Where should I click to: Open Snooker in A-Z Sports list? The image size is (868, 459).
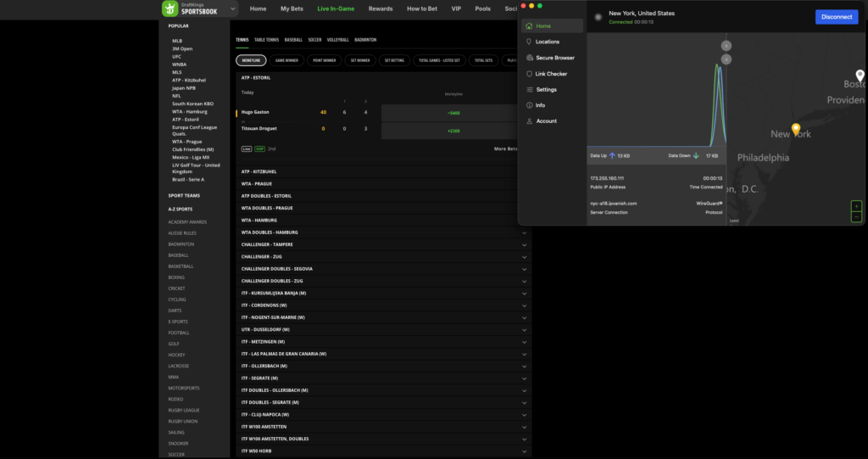tap(178, 444)
